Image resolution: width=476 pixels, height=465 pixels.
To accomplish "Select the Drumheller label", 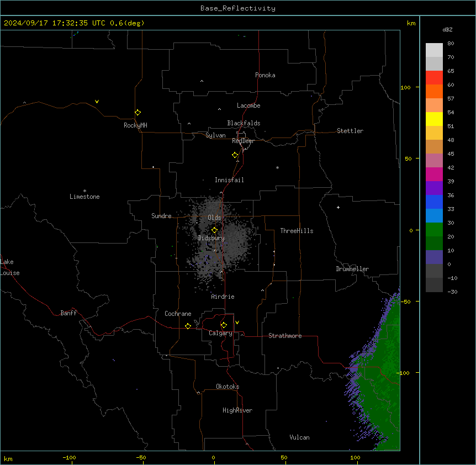I will coord(352,269).
